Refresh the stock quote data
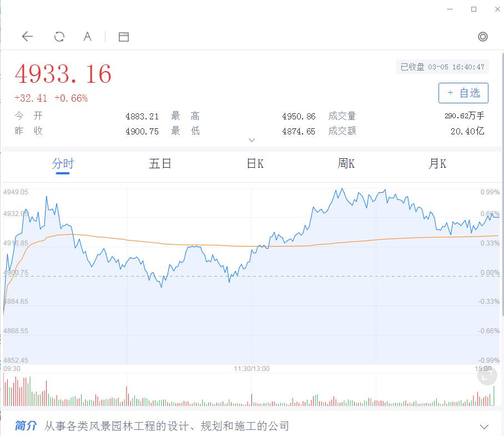Image resolution: width=504 pixels, height=436 pixels. click(x=58, y=36)
